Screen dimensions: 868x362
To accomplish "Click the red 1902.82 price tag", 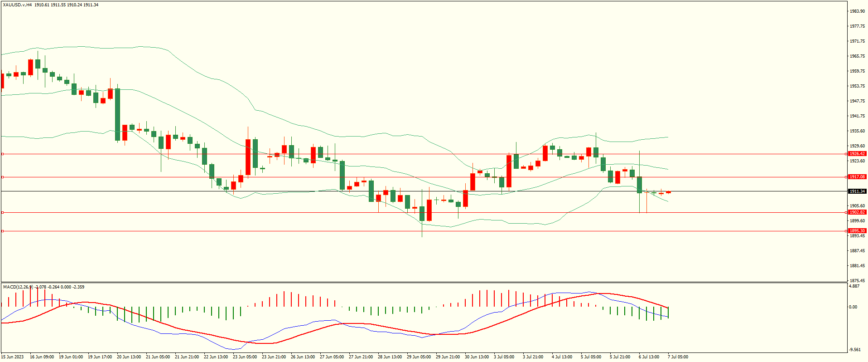I will [x=857, y=212].
